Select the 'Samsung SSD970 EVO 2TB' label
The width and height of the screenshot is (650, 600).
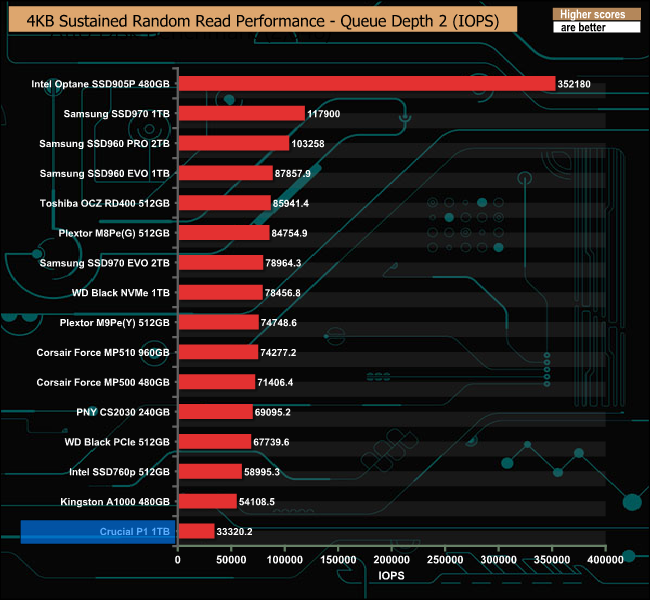pos(104,263)
